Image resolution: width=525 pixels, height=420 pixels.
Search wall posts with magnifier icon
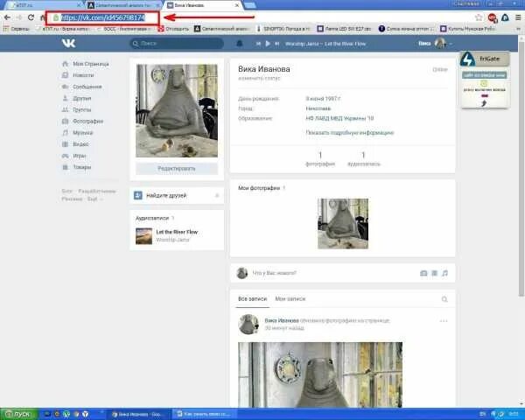point(444,299)
